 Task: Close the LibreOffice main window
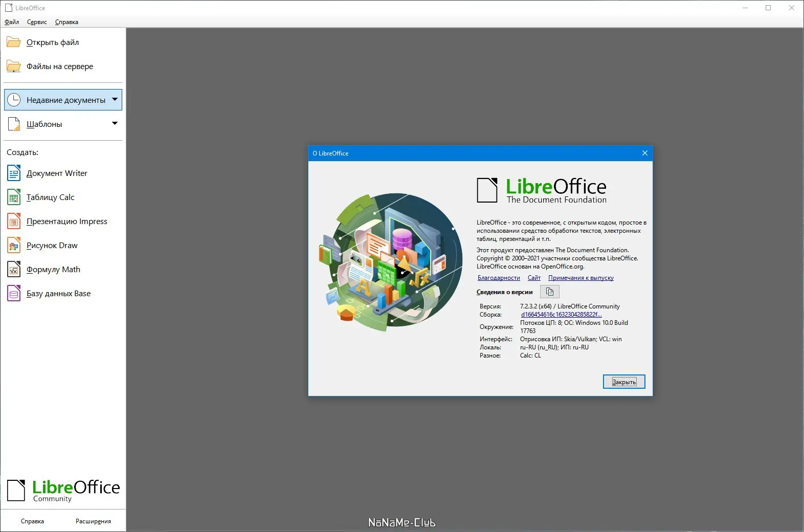(792, 8)
